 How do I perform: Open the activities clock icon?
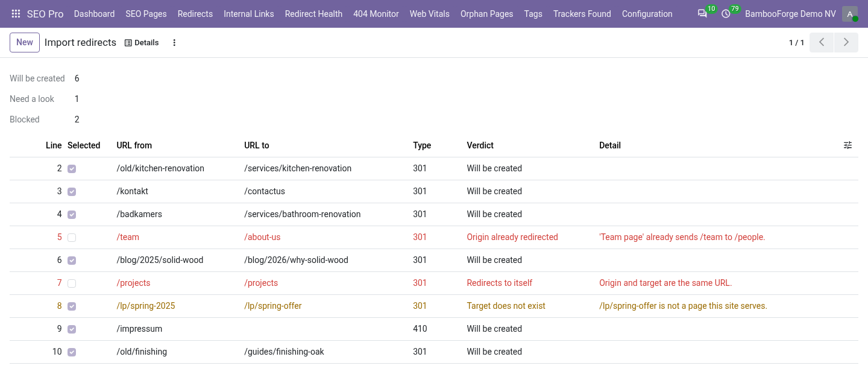point(726,14)
